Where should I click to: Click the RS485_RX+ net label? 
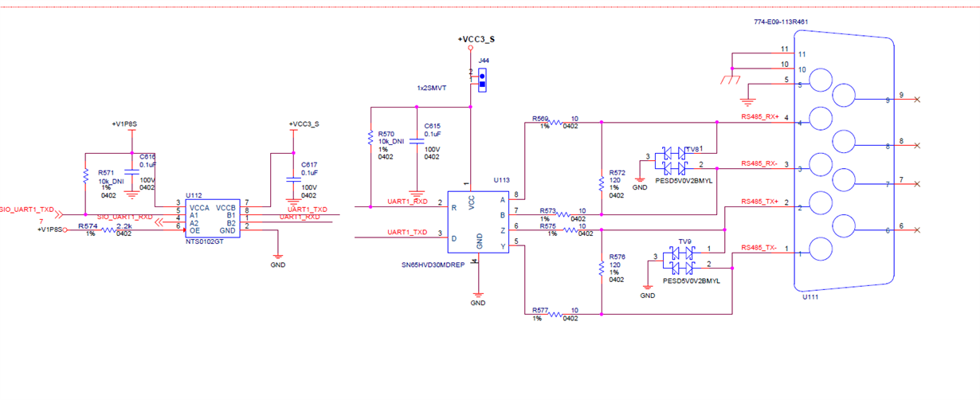(x=759, y=117)
